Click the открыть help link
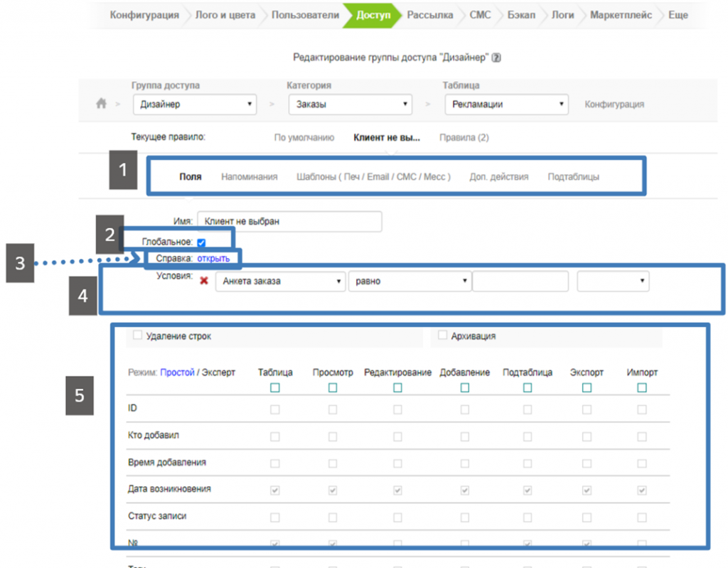 pyautogui.click(x=213, y=259)
